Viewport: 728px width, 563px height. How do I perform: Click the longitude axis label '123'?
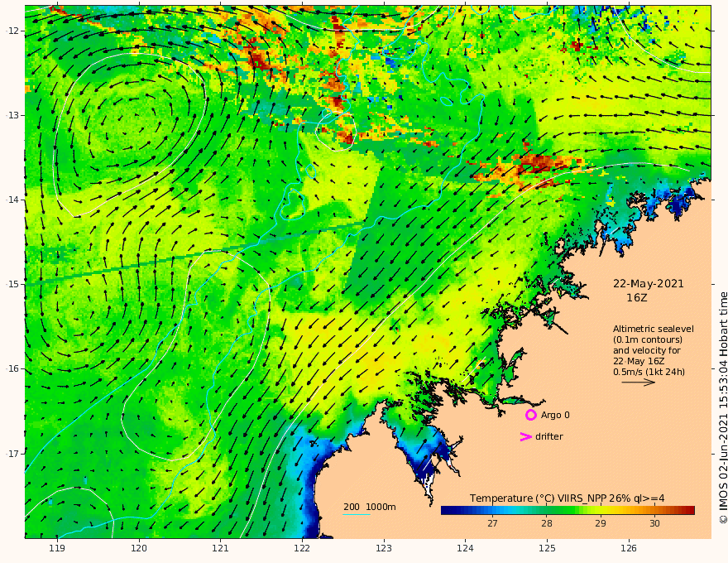click(x=384, y=549)
